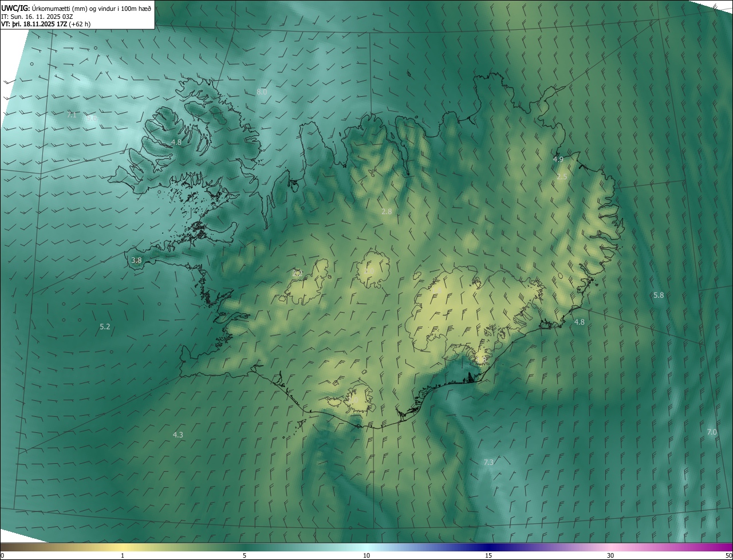This screenshot has height=560, width=733.
Task: Click the valid time line 'VT: þri. 18.11.2025 17Z (+62 h)'
Action: pyautogui.click(x=46, y=24)
